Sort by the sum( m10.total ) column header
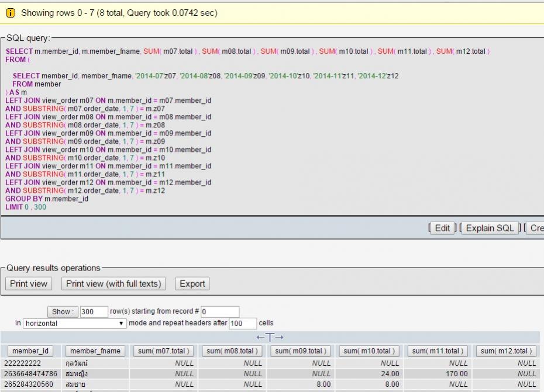This screenshot has width=544, height=392. [369, 351]
